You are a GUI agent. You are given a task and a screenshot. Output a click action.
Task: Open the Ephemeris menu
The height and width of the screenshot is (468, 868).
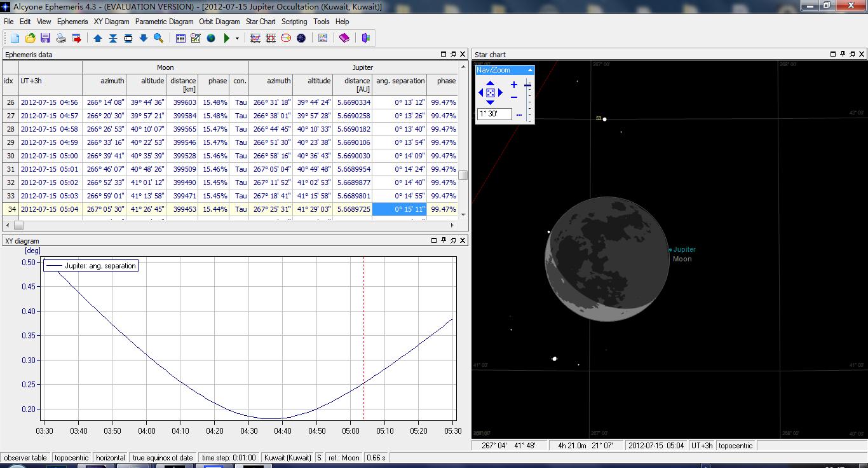pyautogui.click(x=72, y=22)
